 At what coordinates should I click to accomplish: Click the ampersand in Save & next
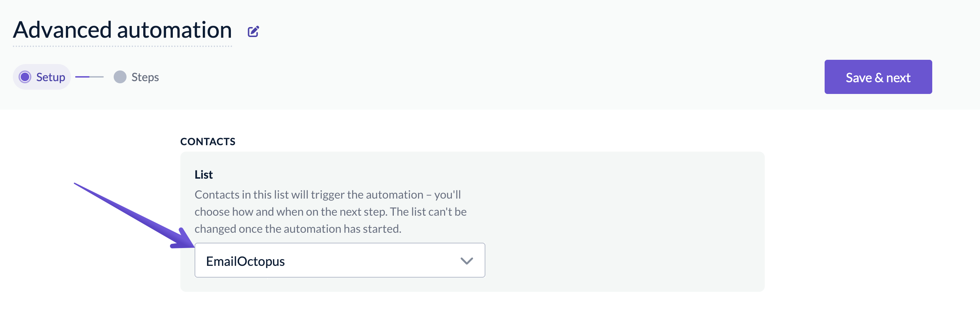point(879,78)
